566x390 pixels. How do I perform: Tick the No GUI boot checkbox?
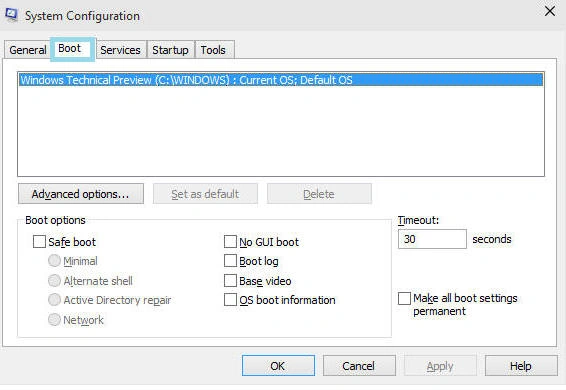pyautogui.click(x=230, y=242)
